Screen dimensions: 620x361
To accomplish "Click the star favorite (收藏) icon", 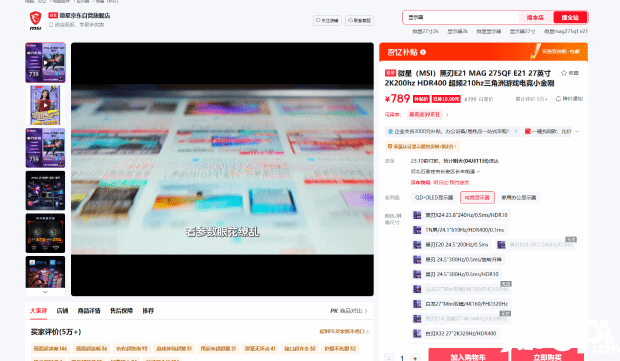I will [x=564, y=73].
